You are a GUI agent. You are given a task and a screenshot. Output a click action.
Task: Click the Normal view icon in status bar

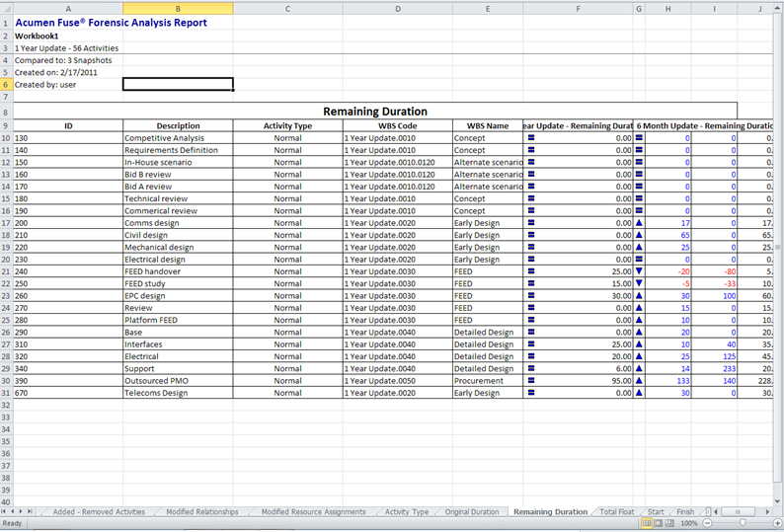pos(647,523)
